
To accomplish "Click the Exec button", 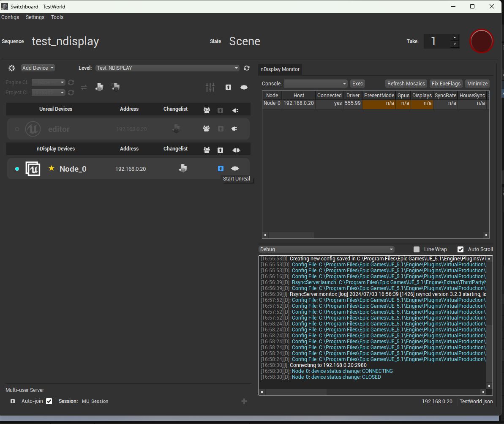I will point(357,84).
